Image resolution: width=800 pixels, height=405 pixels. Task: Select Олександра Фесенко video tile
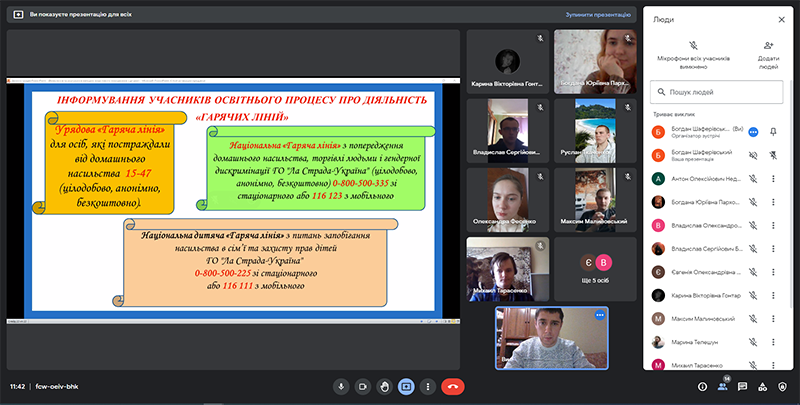[508, 200]
